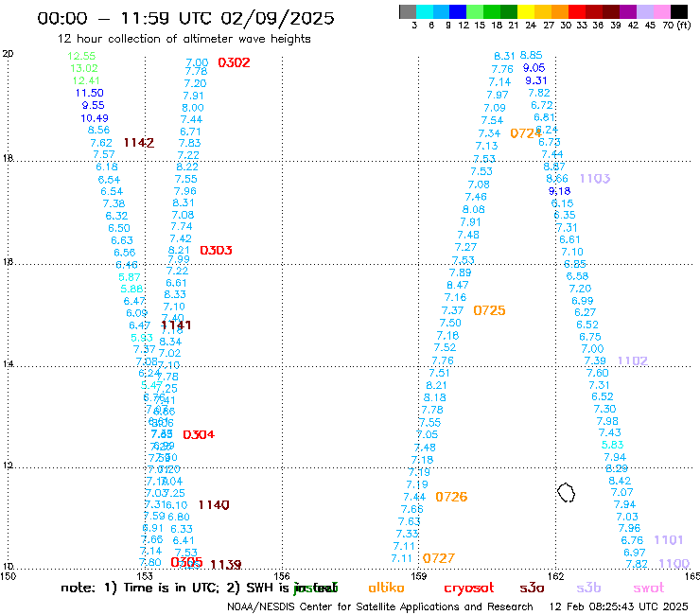
Task: Click the altika time label '0725'
Action: (x=489, y=310)
